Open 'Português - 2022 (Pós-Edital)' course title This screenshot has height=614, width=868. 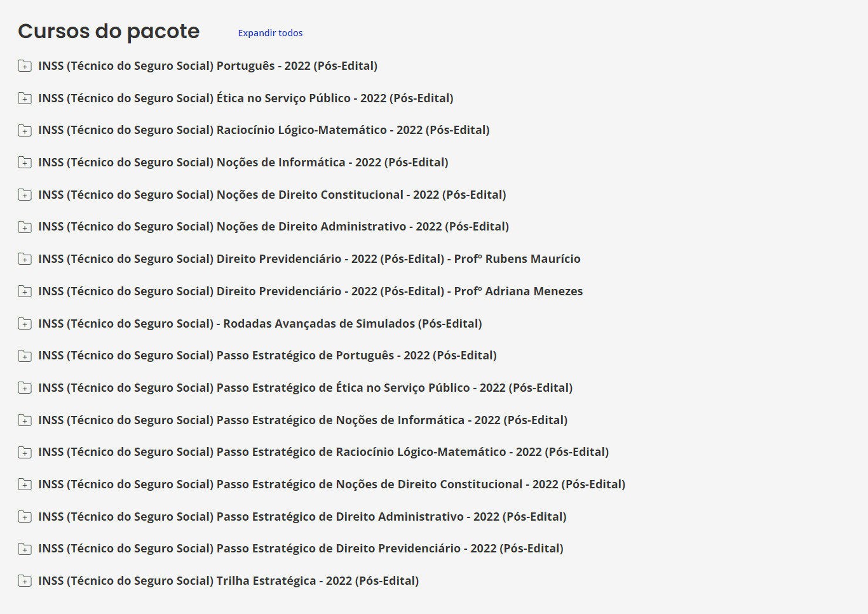tap(208, 66)
